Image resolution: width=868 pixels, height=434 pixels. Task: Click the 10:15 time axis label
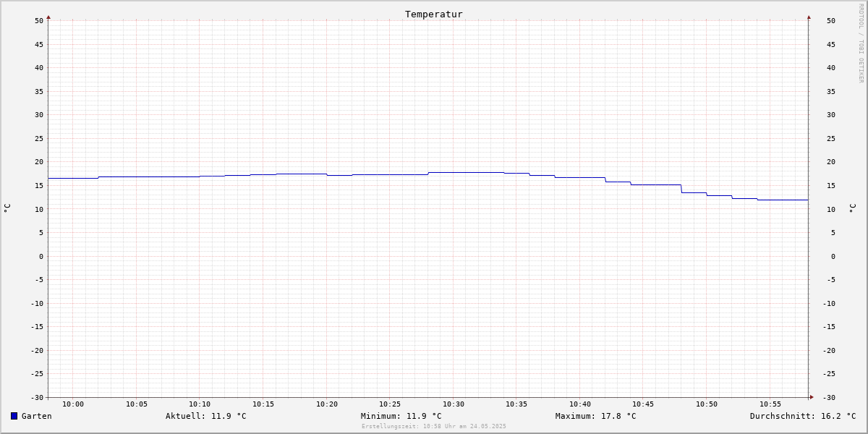[x=263, y=404]
